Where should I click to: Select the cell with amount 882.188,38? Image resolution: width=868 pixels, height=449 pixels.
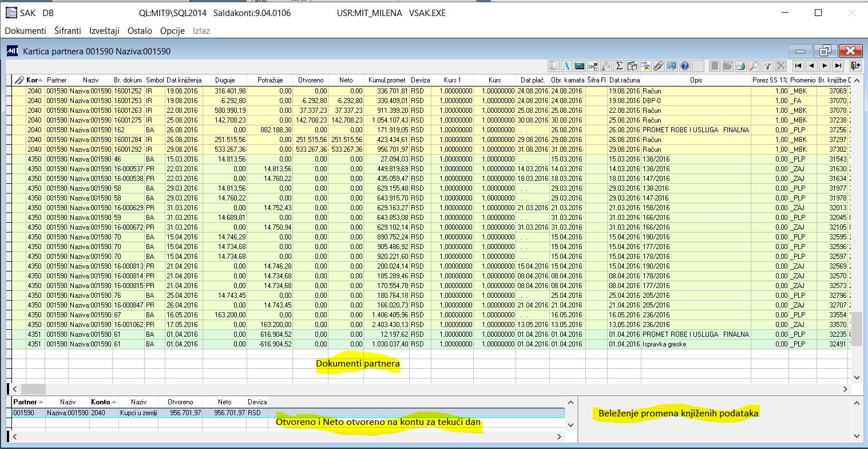(269, 130)
